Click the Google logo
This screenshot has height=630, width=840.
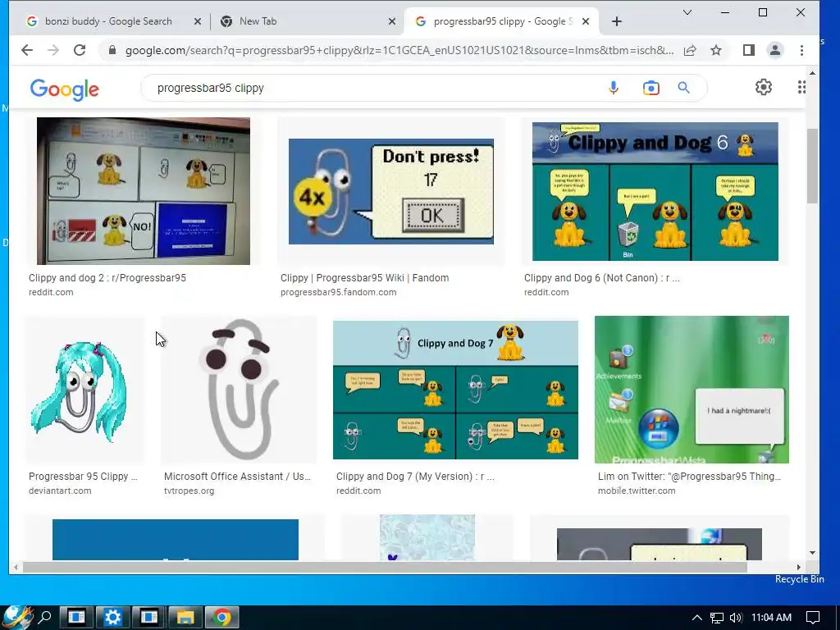click(64, 89)
